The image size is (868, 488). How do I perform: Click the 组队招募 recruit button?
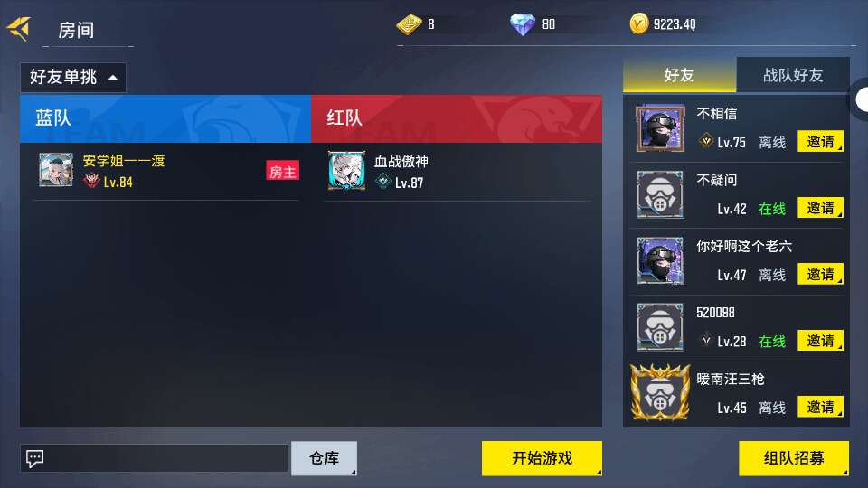point(794,458)
